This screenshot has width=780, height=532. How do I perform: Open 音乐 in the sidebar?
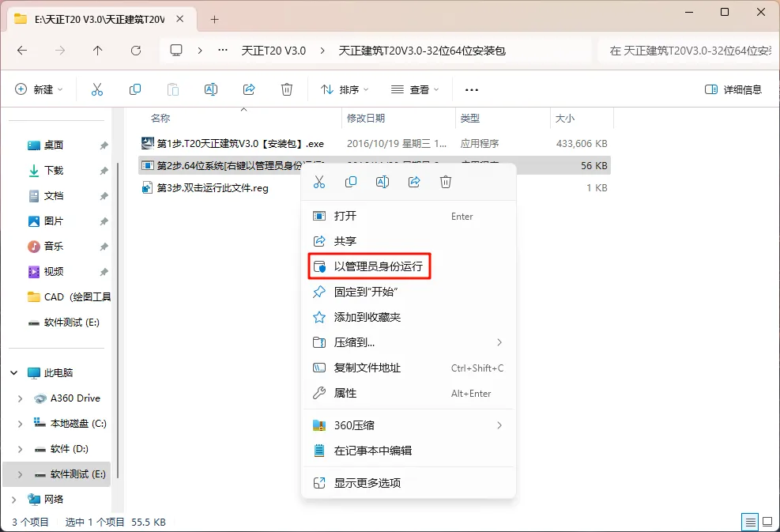pos(53,247)
